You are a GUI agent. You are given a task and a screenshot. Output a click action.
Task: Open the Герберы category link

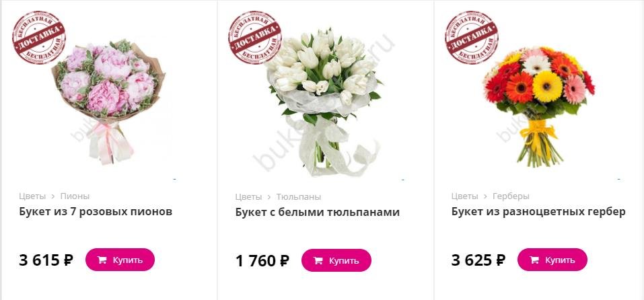(511, 196)
